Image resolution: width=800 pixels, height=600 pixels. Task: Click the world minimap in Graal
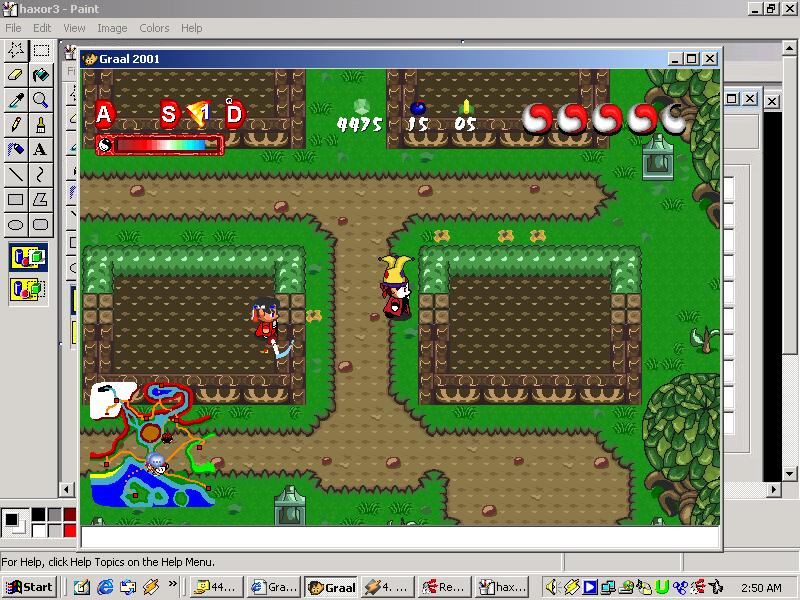(x=152, y=444)
